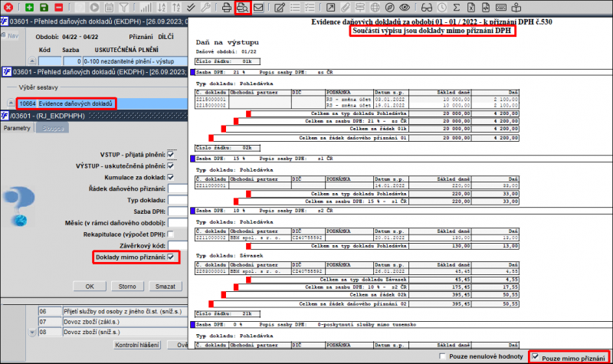Image resolution: width=613 pixels, height=364 pixels.
Task: Click the green add new record icon
Action: [29, 7]
